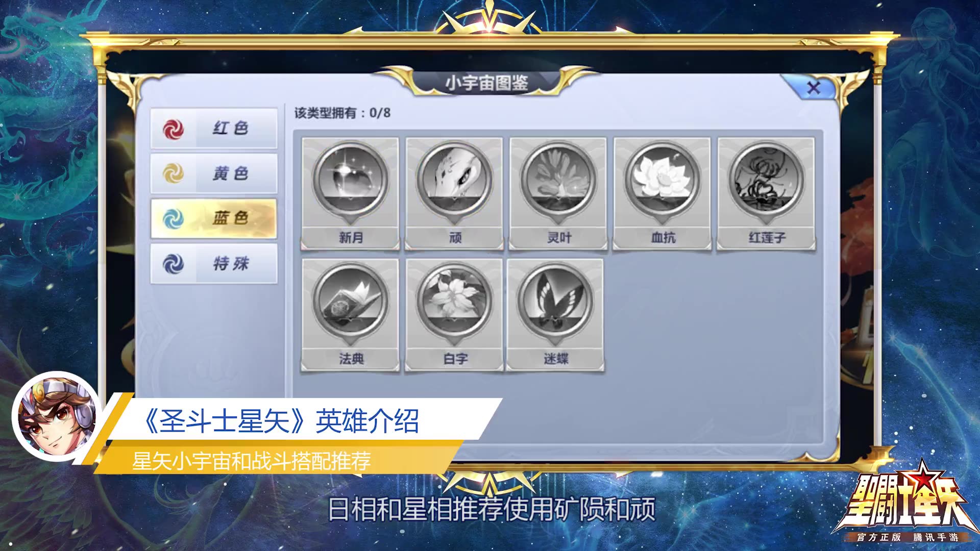The height and width of the screenshot is (551, 980).
Task: Click the red swirl icon
Action: (x=173, y=129)
